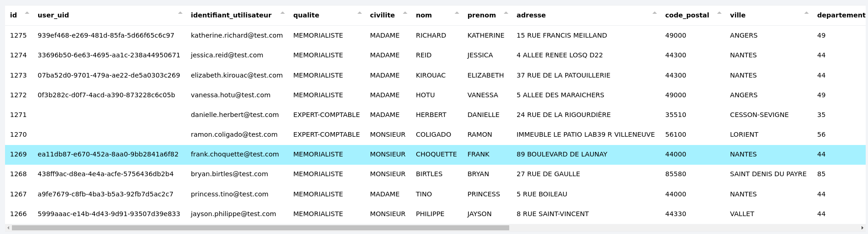Click the code_postal sort arrow icon
868x234 pixels.
(x=719, y=13)
